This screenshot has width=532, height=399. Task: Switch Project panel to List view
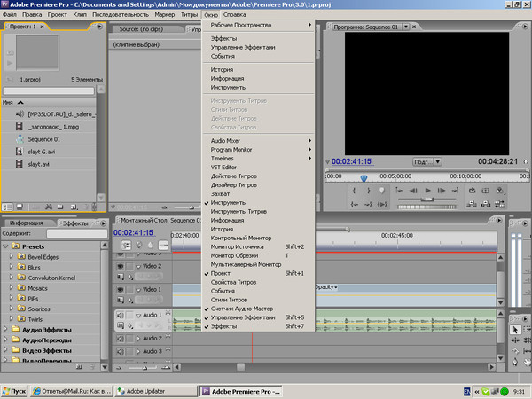click(7, 207)
